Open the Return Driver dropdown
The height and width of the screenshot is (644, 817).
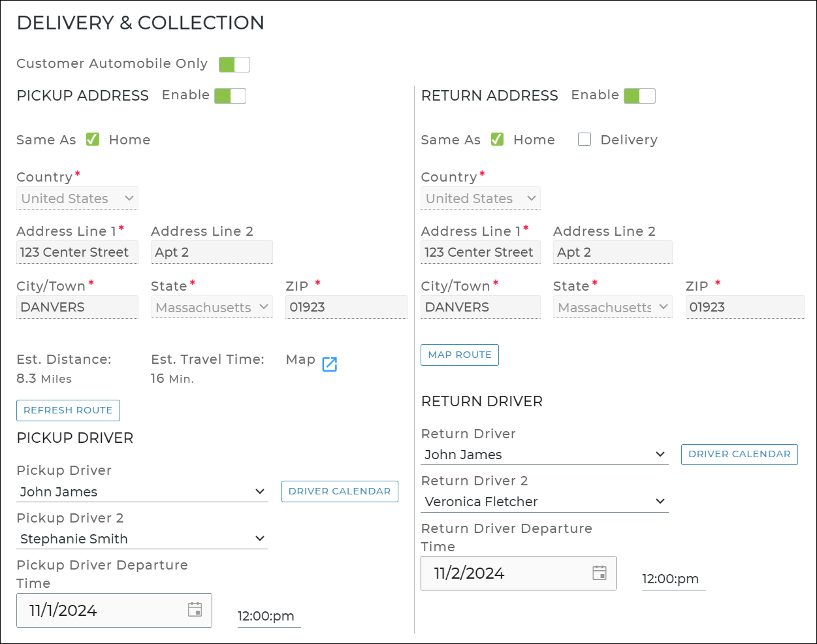544,455
